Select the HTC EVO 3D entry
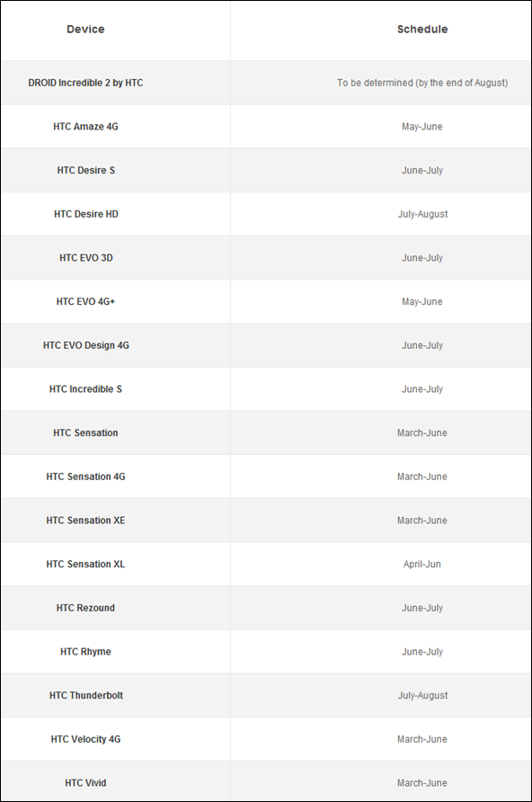This screenshot has width=532, height=802. coord(86,258)
